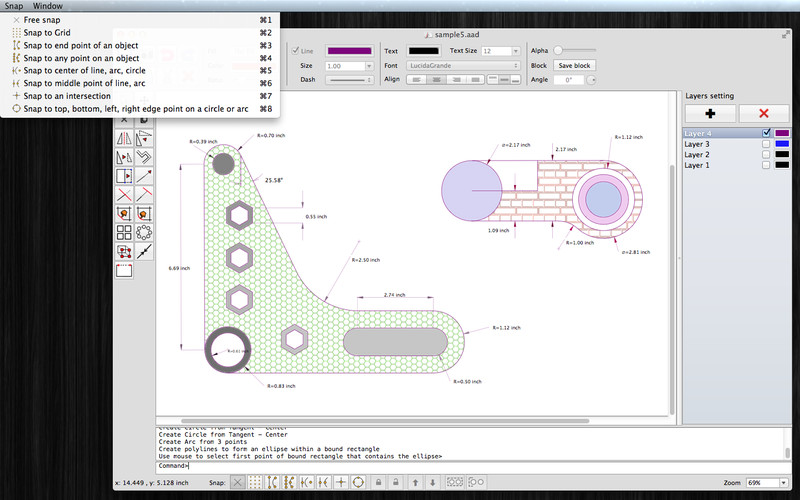Image resolution: width=800 pixels, height=500 pixels.
Task: Click the move up arrow in bottom bar
Action: 415,482
